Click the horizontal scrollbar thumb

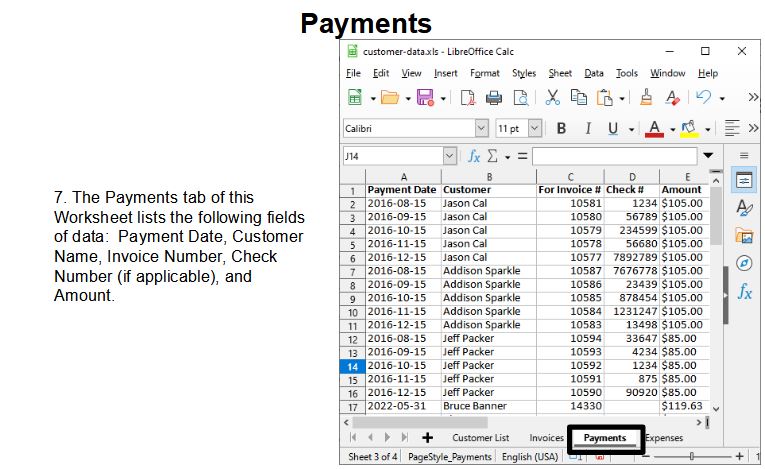420,422
